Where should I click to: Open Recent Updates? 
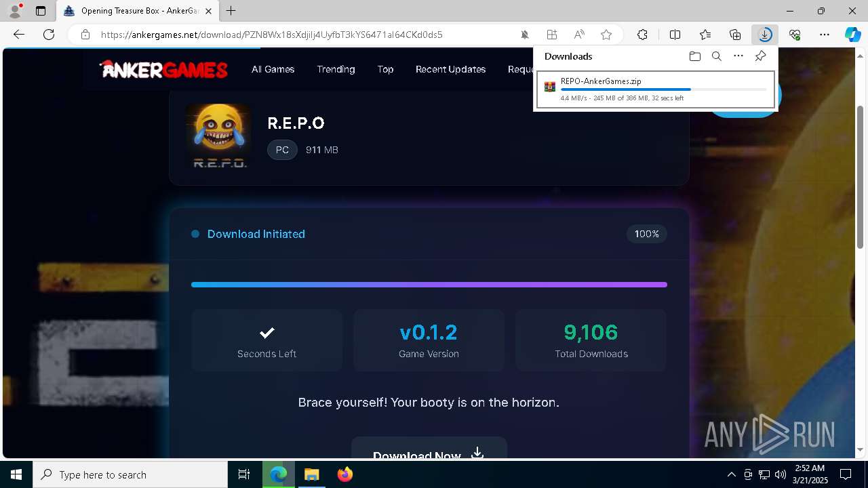click(450, 69)
